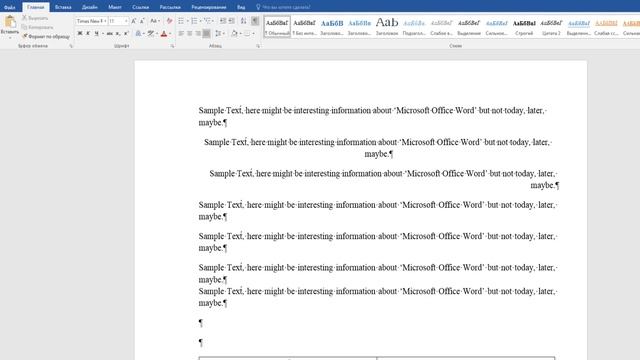Click the Increase Indent icon
Screen dimensions: 640x360
coord(231,21)
